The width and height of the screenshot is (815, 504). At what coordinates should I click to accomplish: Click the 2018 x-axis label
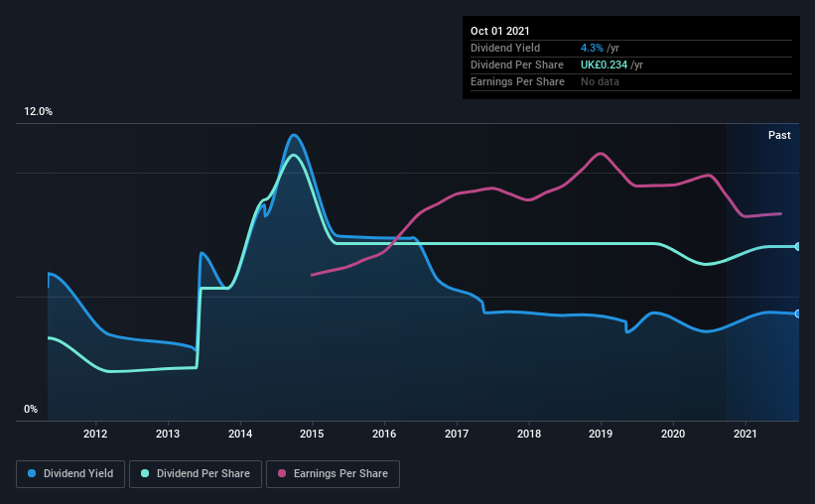[529, 434]
